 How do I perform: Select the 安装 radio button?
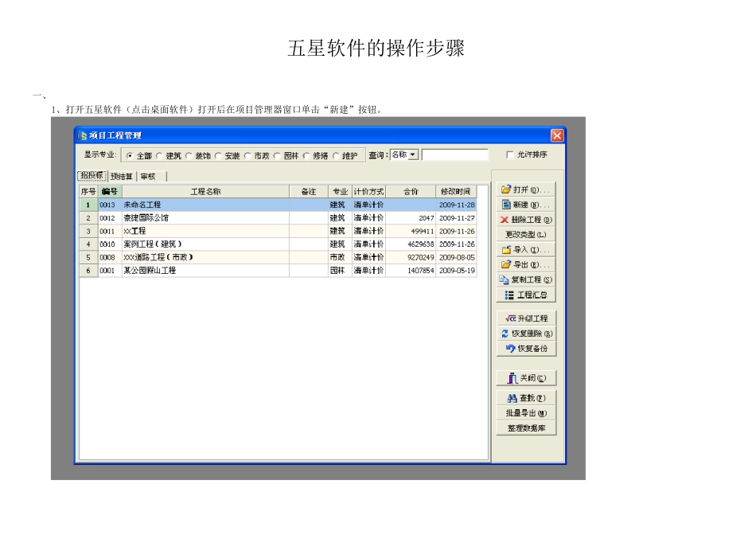218,155
